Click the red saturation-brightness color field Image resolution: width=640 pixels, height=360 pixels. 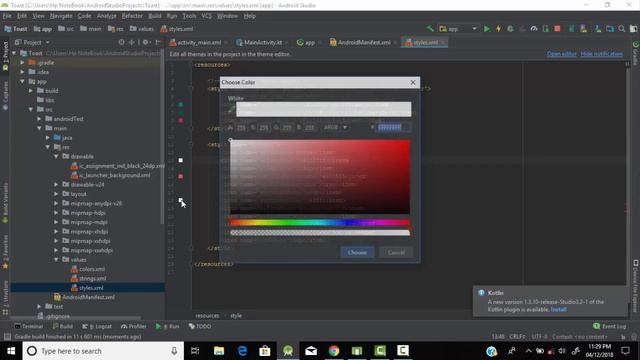[x=320, y=176]
